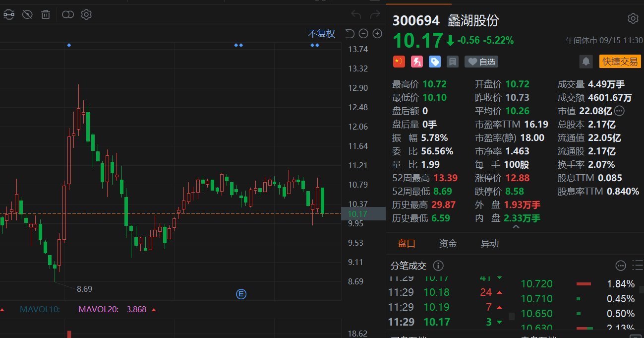This screenshot has height=338, width=644.
Task: Delete drawings using the trash icon
Action: pos(46,14)
